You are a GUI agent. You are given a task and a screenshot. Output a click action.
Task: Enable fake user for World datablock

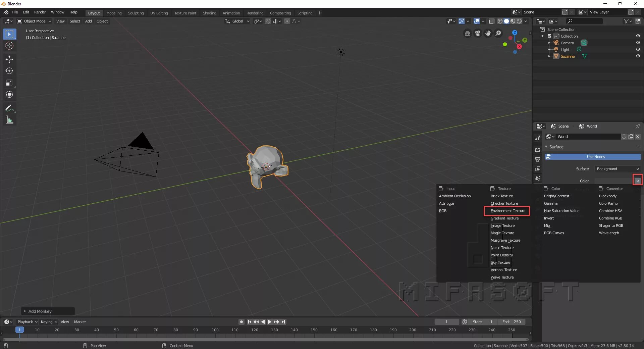pos(624,137)
